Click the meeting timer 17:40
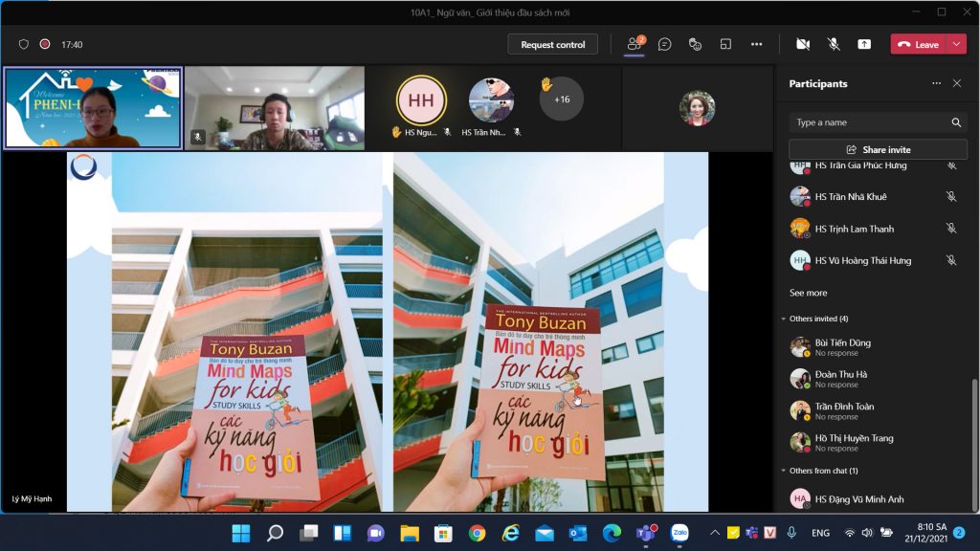This screenshot has height=551, width=980. (x=72, y=44)
